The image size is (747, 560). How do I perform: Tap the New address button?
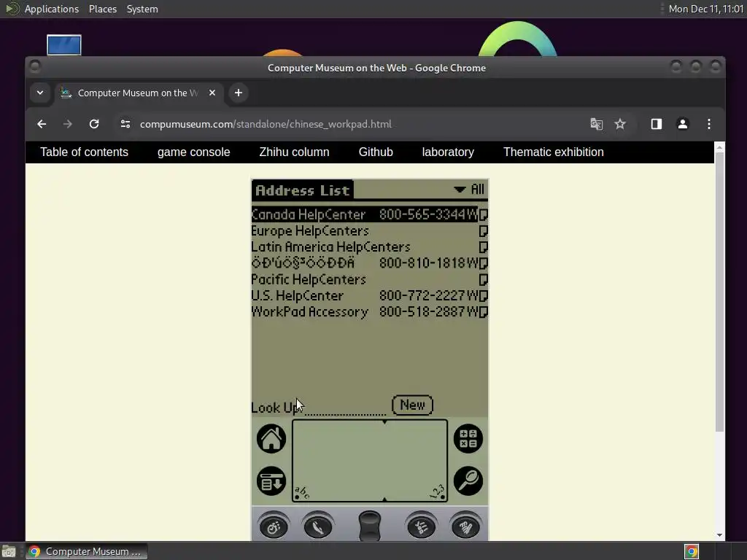coord(413,405)
